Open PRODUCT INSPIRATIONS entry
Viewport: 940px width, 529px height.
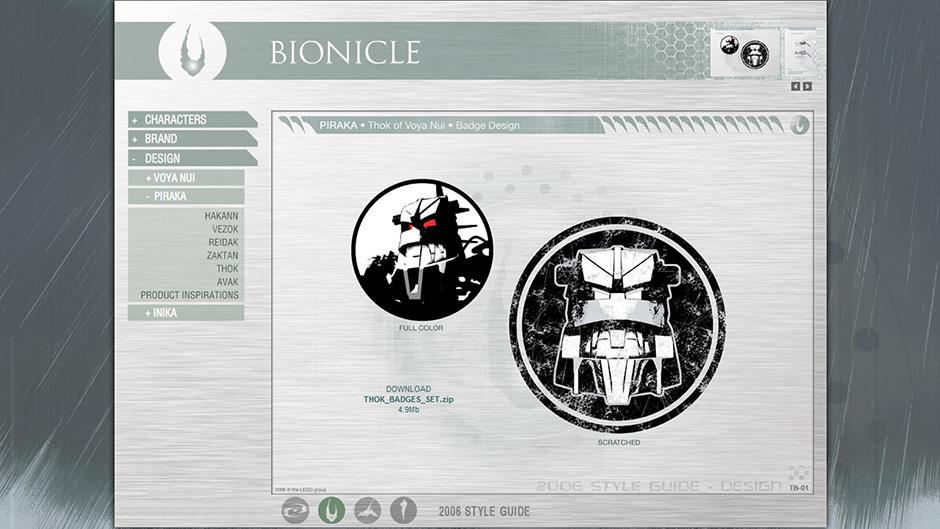pos(189,295)
